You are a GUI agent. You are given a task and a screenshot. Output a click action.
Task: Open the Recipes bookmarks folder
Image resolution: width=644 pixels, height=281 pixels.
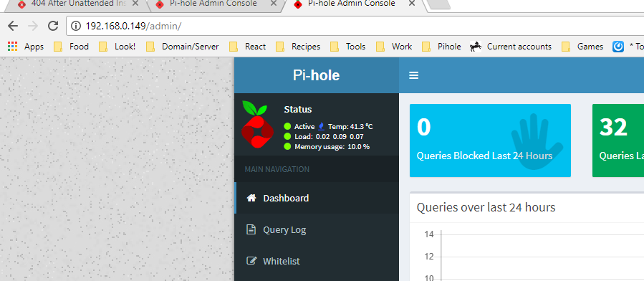coord(298,47)
